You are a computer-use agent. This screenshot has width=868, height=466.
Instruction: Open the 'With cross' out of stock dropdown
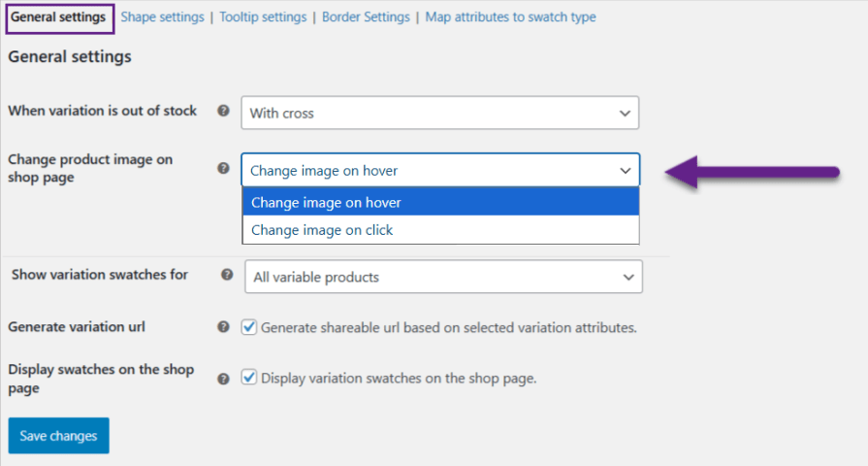[440, 113]
